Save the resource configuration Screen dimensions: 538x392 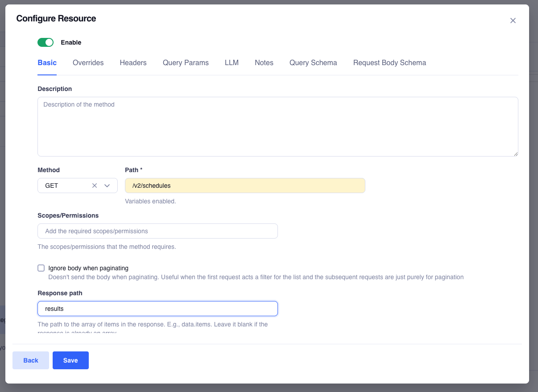click(70, 360)
